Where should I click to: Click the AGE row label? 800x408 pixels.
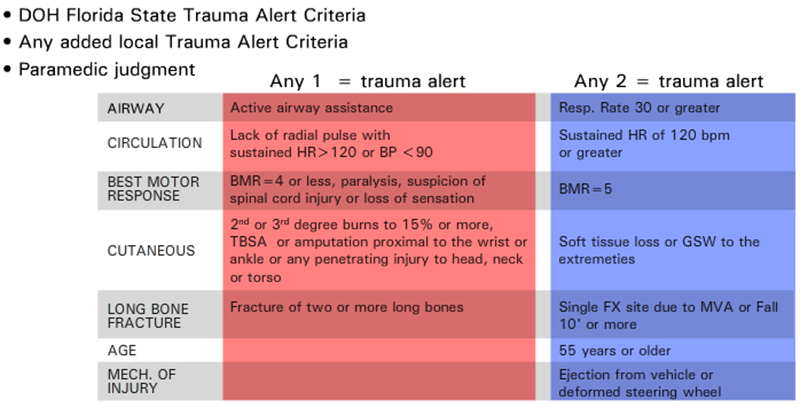(122, 351)
